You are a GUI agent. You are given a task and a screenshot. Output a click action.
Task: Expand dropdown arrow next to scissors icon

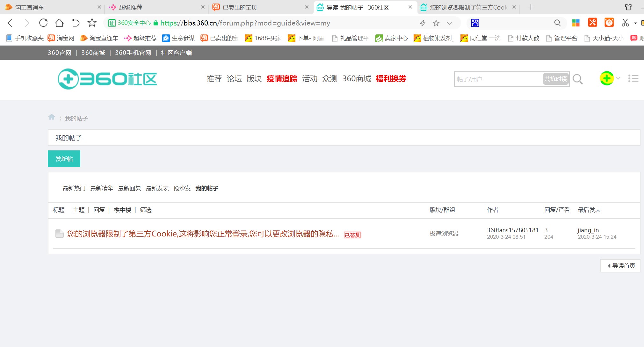point(635,23)
